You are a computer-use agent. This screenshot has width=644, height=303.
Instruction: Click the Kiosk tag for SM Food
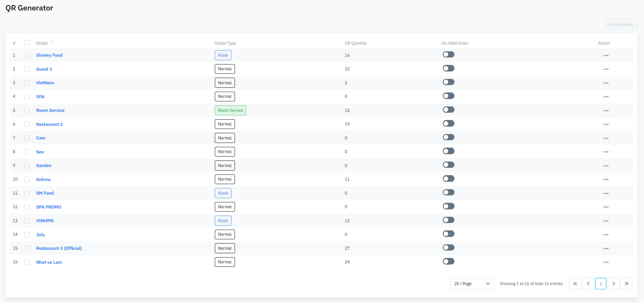click(x=223, y=193)
